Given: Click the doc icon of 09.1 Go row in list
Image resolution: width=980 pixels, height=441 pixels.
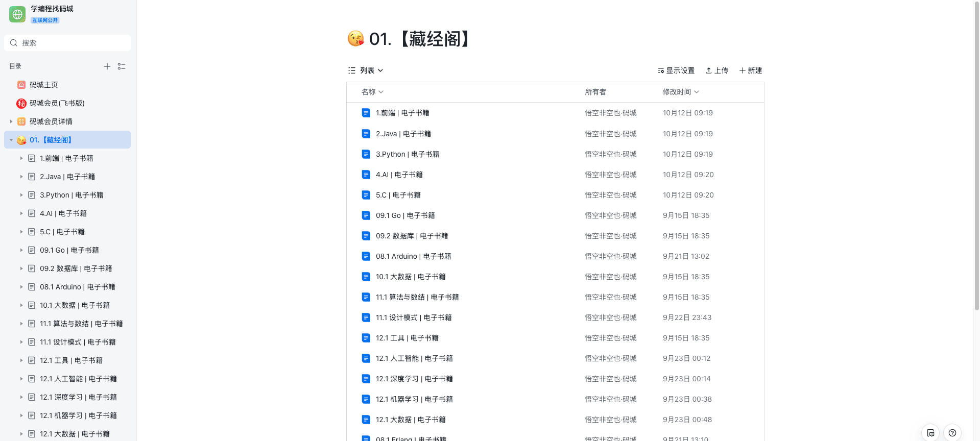Looking at the screenshot, I should [366, 215].
